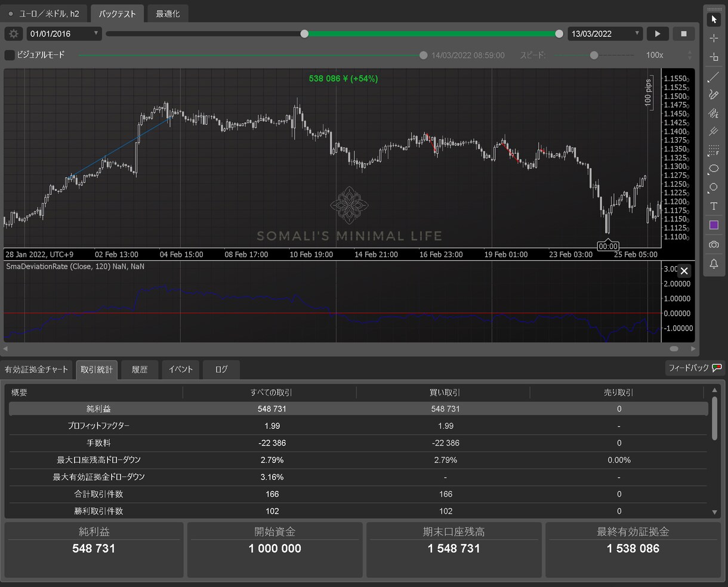Stop the backtest with stop button

tap(684, 34)
